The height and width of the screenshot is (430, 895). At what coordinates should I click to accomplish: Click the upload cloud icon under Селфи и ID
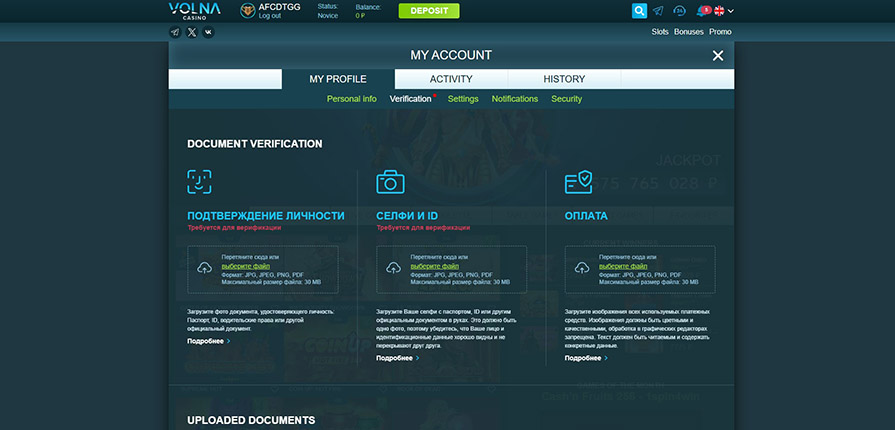pos(393,268)
